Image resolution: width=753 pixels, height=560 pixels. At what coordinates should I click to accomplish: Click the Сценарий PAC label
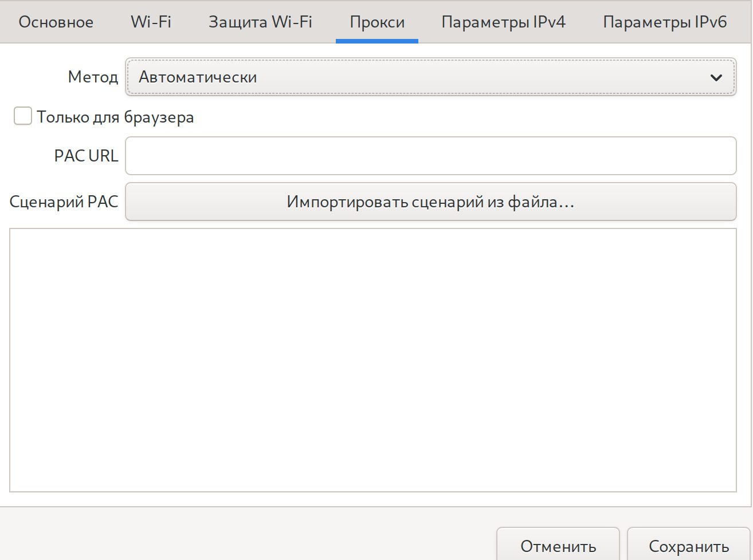tap(64, 202)
